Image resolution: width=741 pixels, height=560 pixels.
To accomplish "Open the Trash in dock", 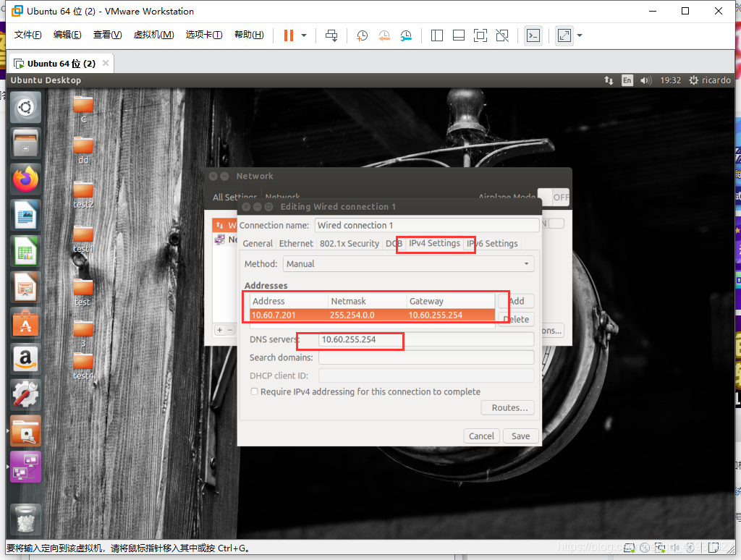I will [25, 519].
